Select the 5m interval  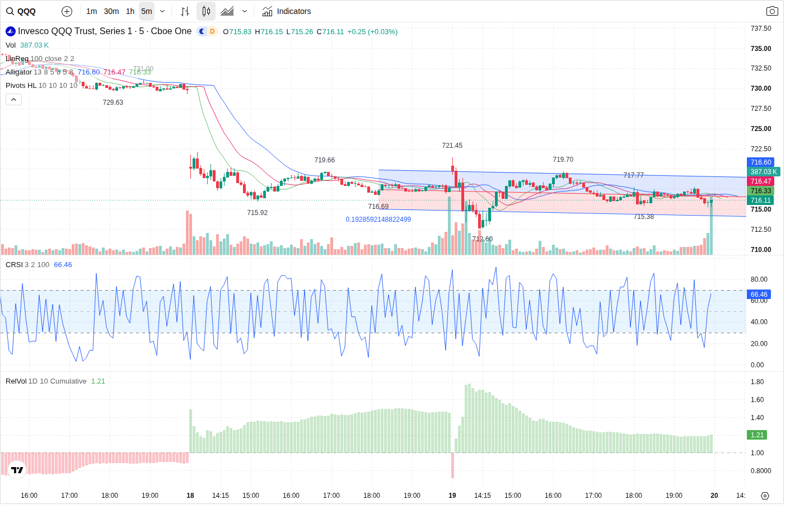tap(147, 11)
